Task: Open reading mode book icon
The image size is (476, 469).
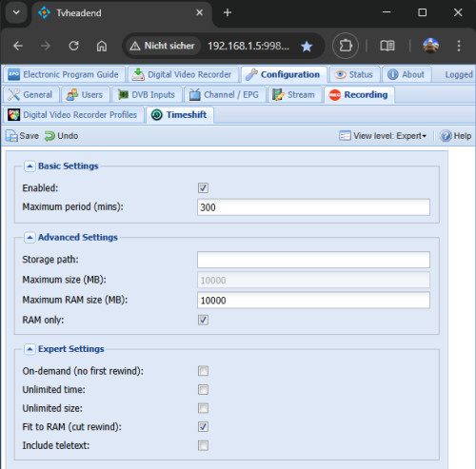Action: click(387, 46)
